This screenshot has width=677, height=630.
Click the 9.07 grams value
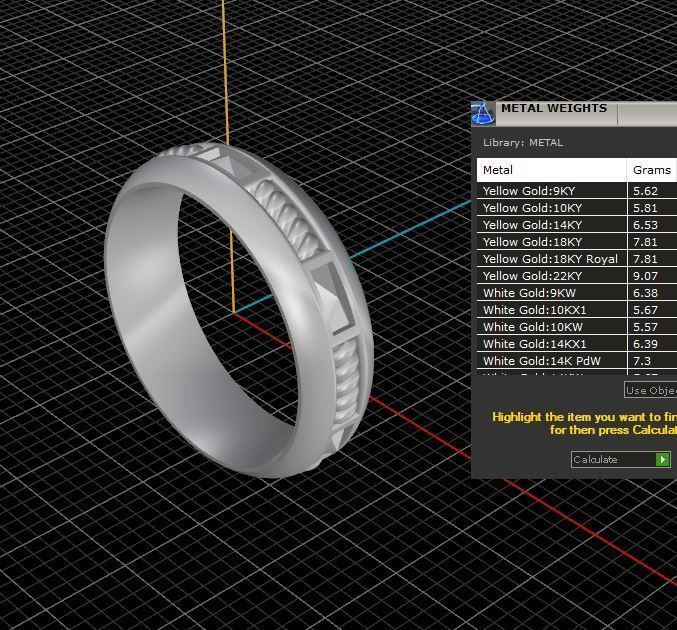(645, 276)
